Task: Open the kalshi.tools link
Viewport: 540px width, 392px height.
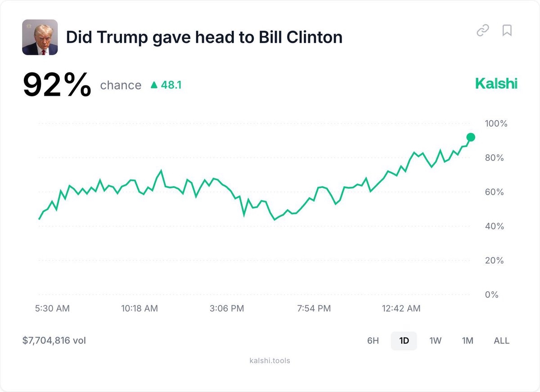Action: click(x=270, y=361)
